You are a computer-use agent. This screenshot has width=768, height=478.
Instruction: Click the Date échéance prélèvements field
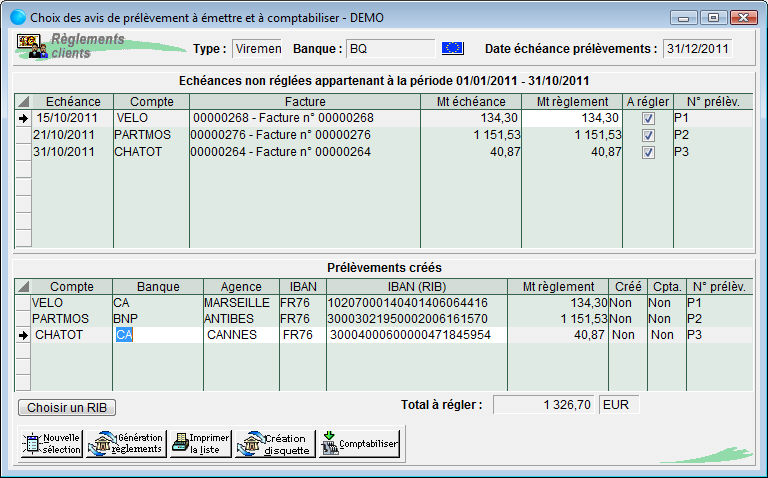click(697, 49)
